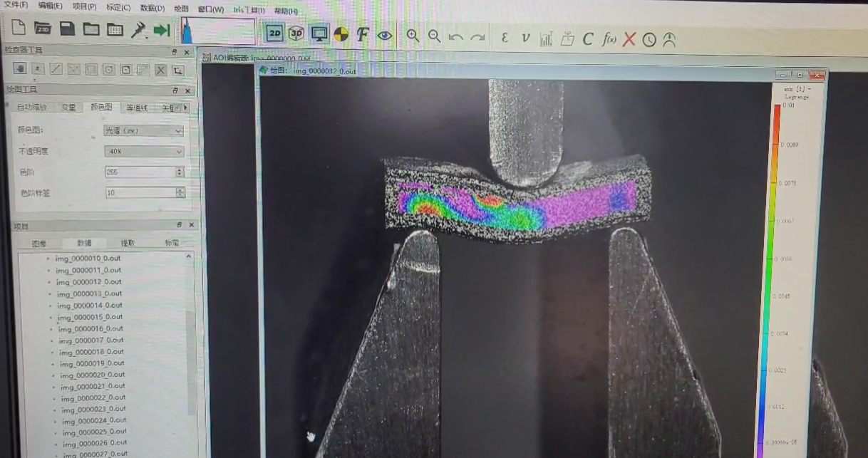Toggle the eye visibility icon in toolbar

(x=385, y=35)
